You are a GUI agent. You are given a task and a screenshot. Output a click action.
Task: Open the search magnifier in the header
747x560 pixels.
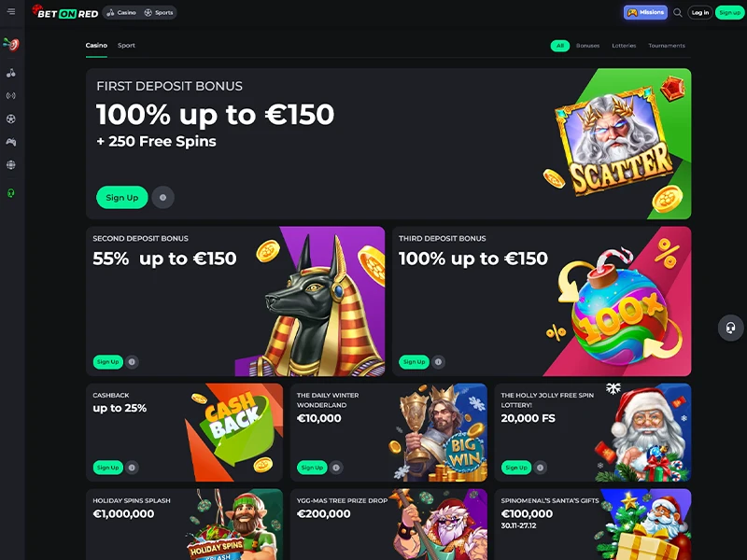point(678,13)
